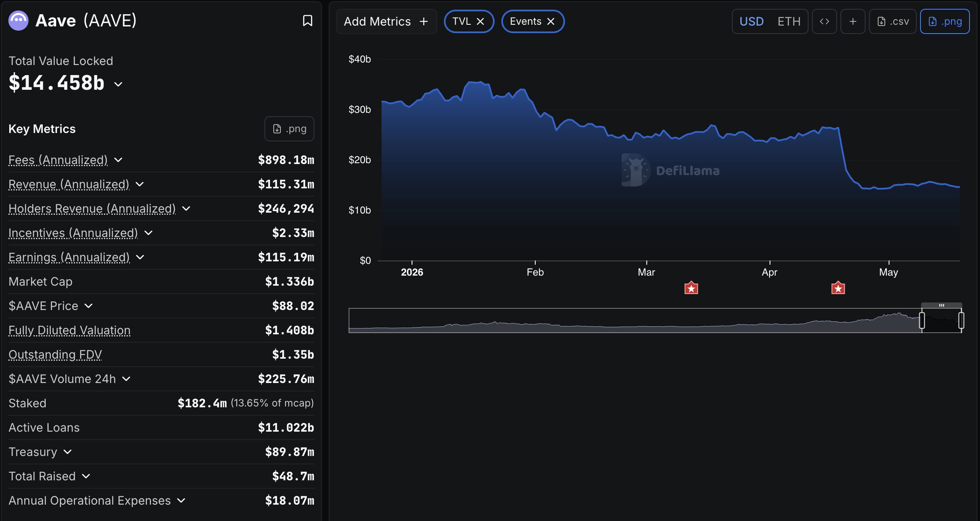
Task: Click the March event star marker
Action: (x=691, y=288)
